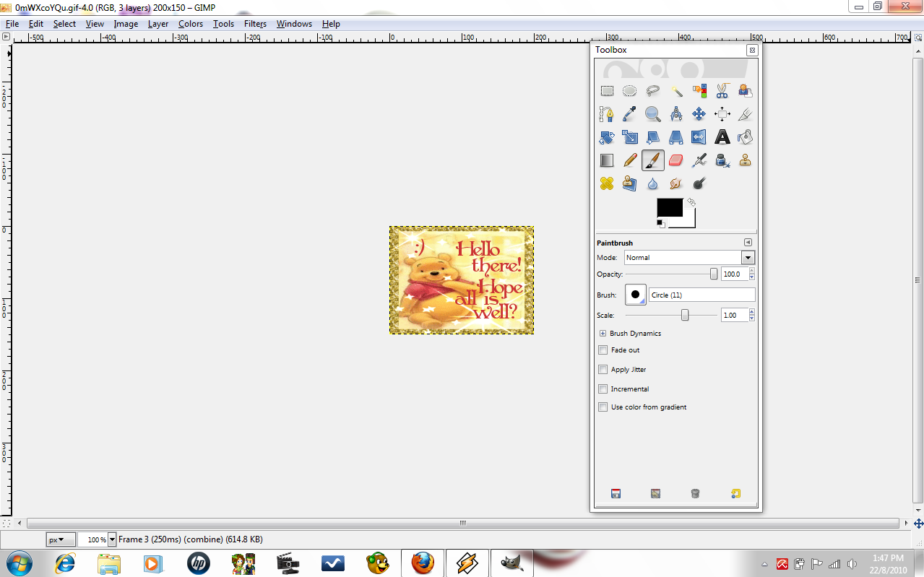This screenshot has height=577, width=924.
Task: Select the Flip tool
Action: (699, 137)
